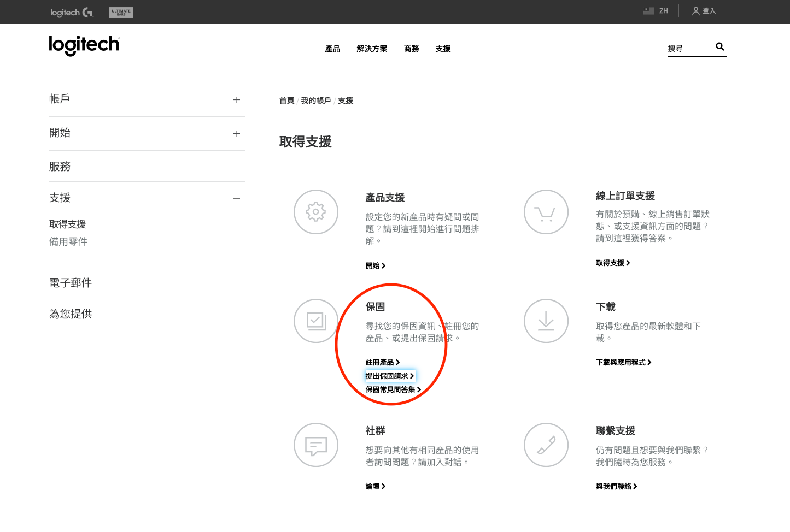
Task: Click the 首頁 breadcrumb link
Action: 286,101
